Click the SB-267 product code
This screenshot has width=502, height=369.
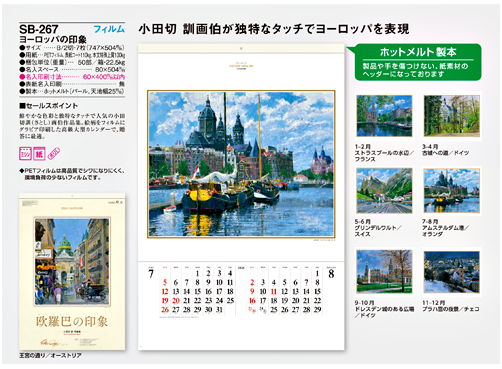[x=39, y=29]
